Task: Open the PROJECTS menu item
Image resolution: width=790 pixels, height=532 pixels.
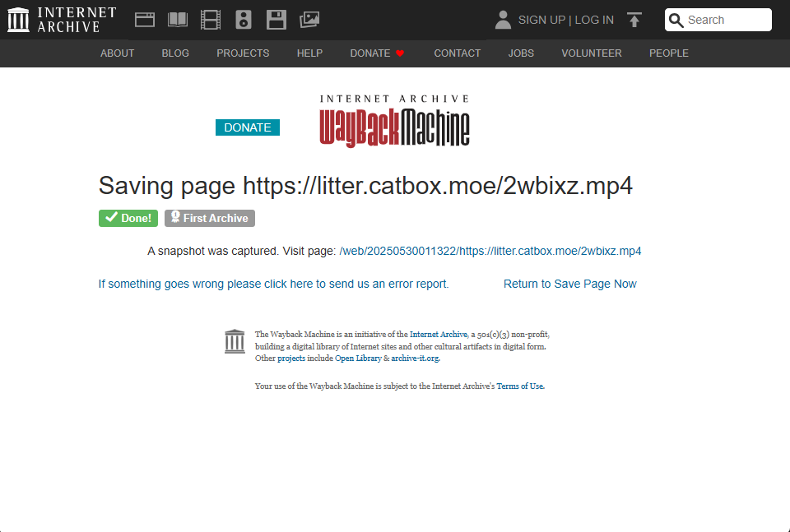Action: click(x=243, y=53)
